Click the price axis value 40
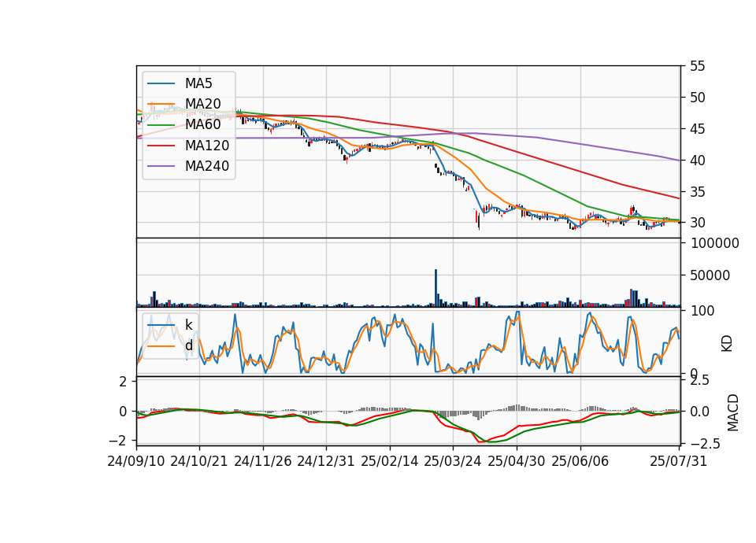This screenshot has height=543, width=756. point(697,161)
